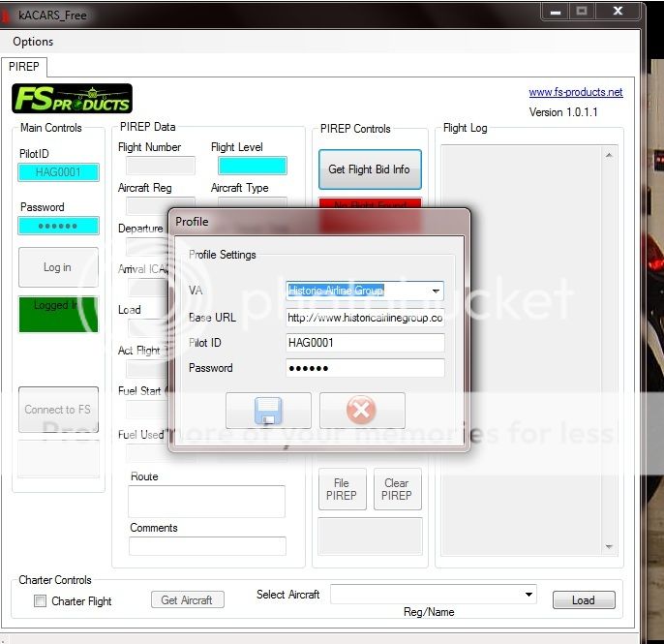
Task: Minimize the kACARS_Free window
Action: (556, 12)
